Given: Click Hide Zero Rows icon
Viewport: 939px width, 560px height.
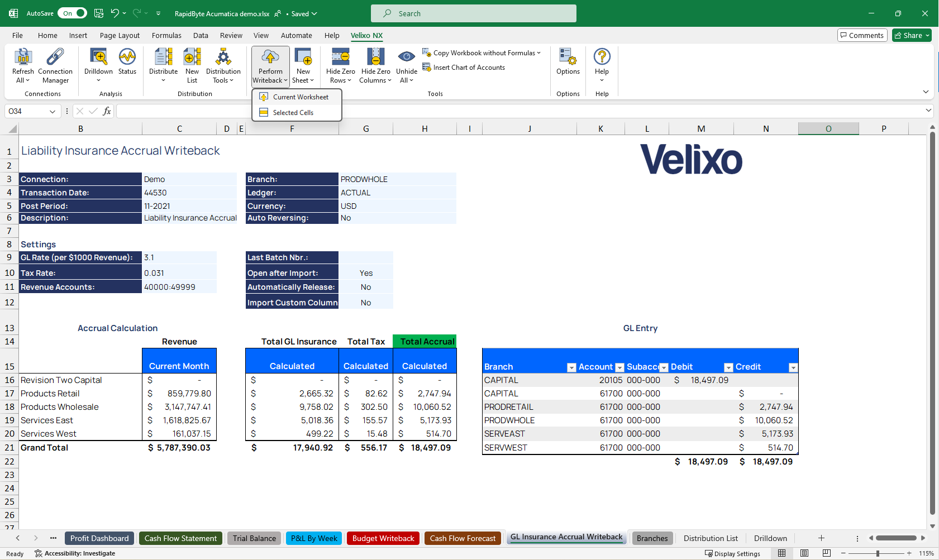Looking at the screenshot, I should pyautogui.click(x=341, y=57).
